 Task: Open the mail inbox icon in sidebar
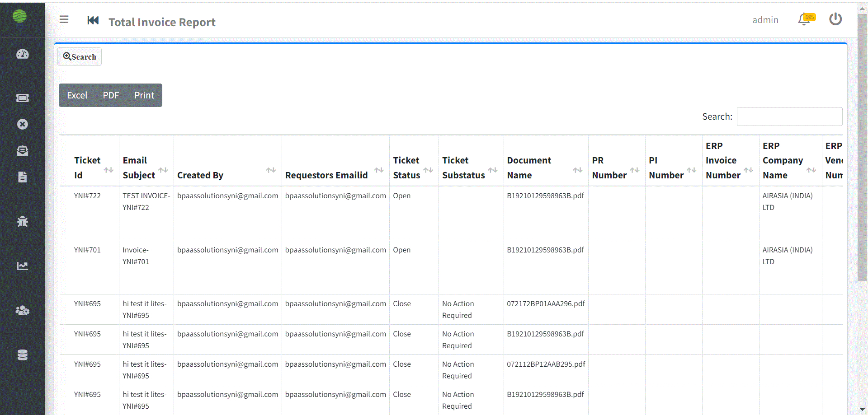point(23,151)
